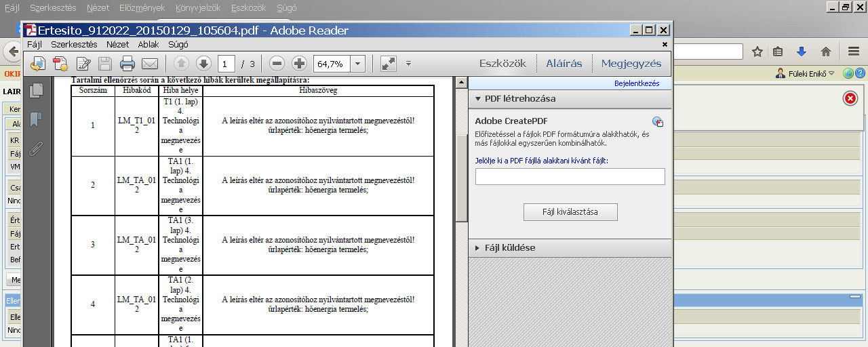
Task: Open the browser hamburger menu
Action: (854, 52)
